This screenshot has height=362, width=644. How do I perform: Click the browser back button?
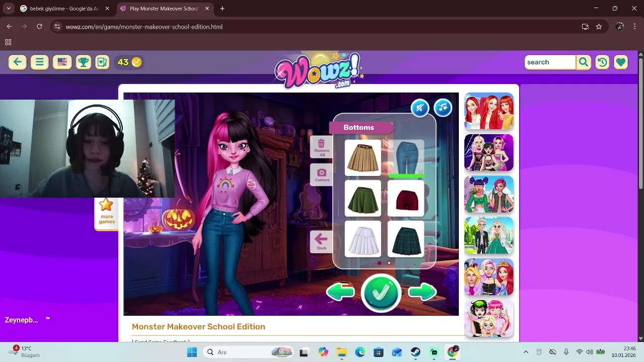tap(9, 27)
